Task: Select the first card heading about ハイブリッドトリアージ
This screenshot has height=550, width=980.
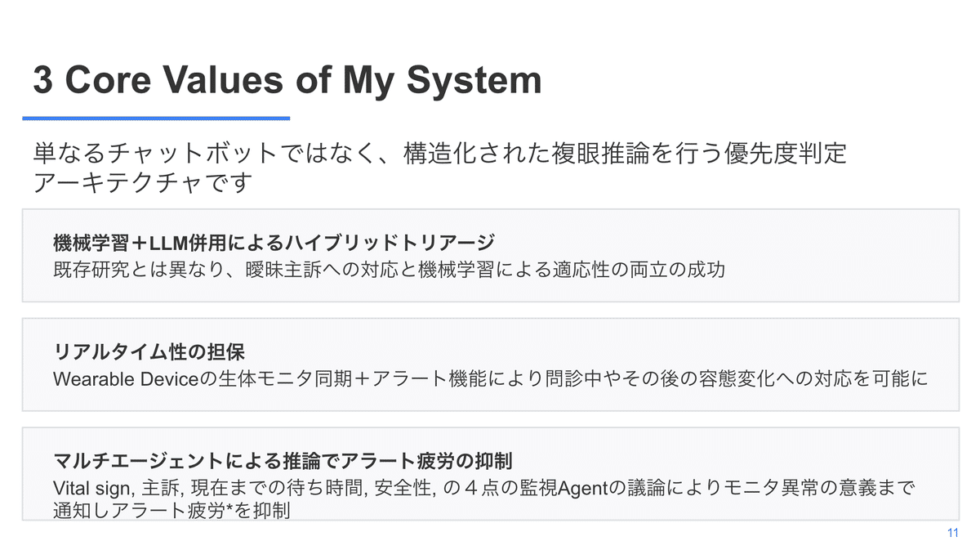Action: [274, 242]
